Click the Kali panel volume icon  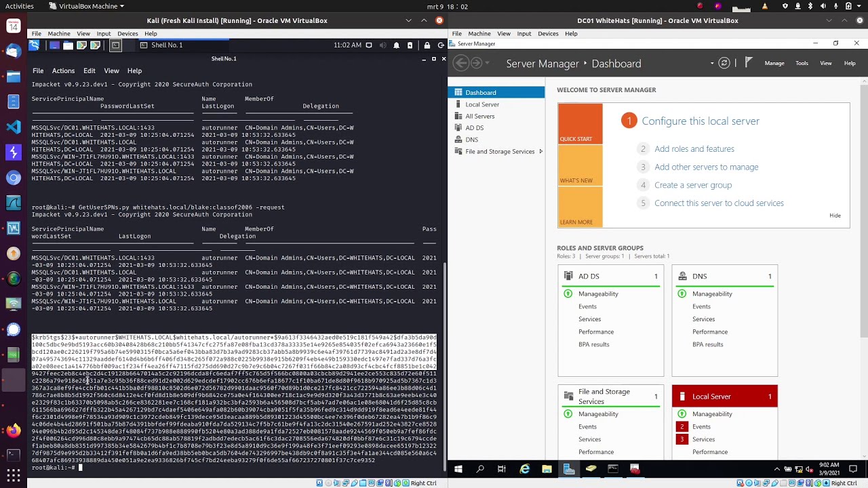pyautogui.click(x=382, y=45)
